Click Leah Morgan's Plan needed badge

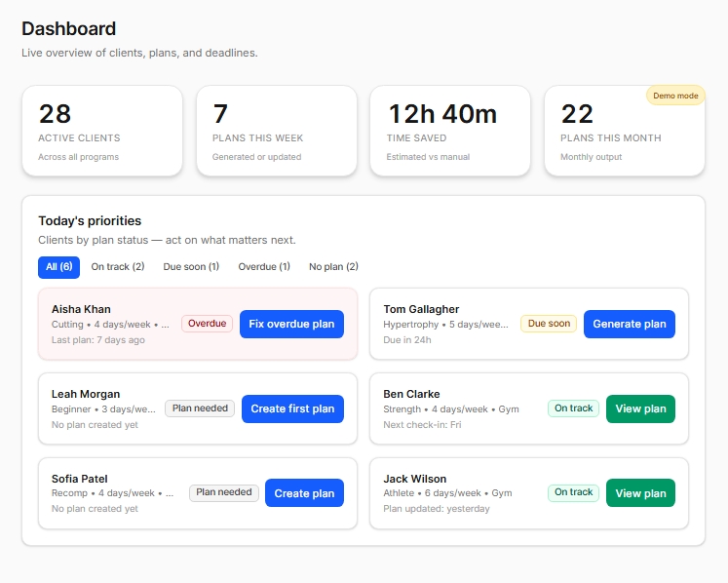pyautogui.click(x=199, y=408)
